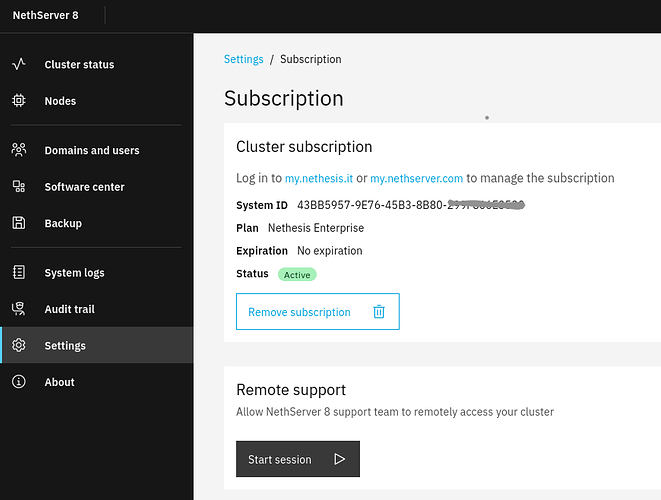Viewport: 661px width, 500px height.
Task: Click the Cluster status pulse icon
Action: (19, 64)
